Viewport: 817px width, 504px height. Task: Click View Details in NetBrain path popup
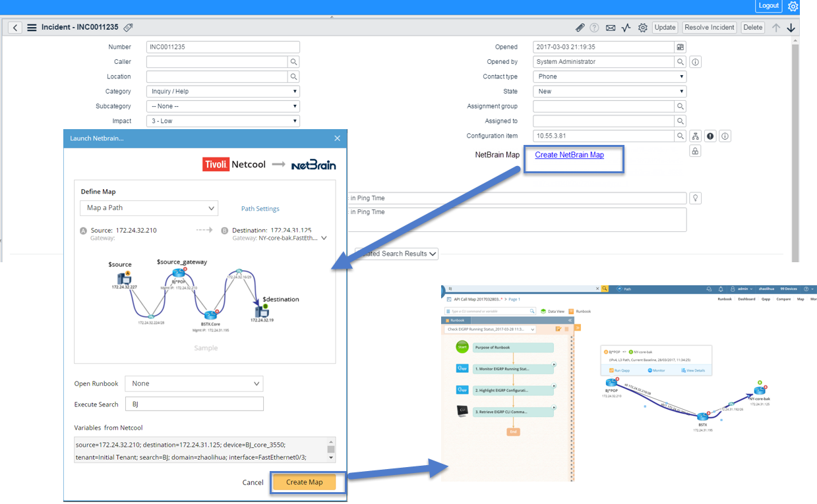click(x=692, y=370)
